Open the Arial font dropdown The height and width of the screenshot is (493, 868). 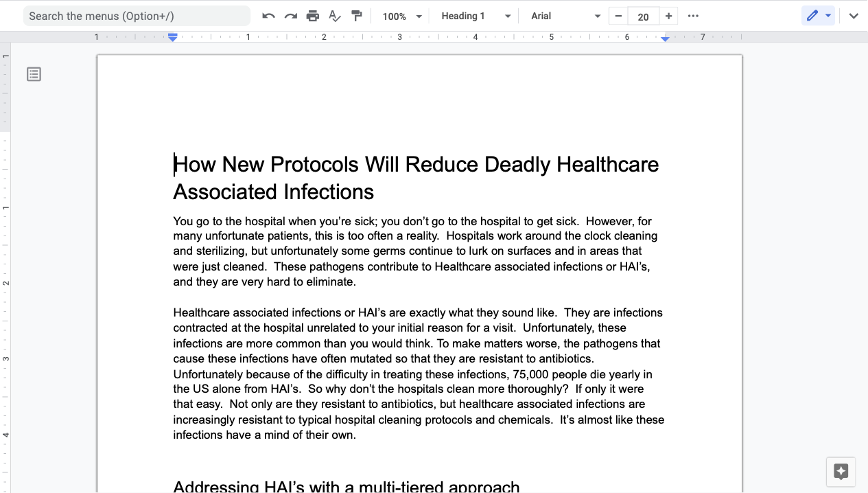tap(565, 16)
